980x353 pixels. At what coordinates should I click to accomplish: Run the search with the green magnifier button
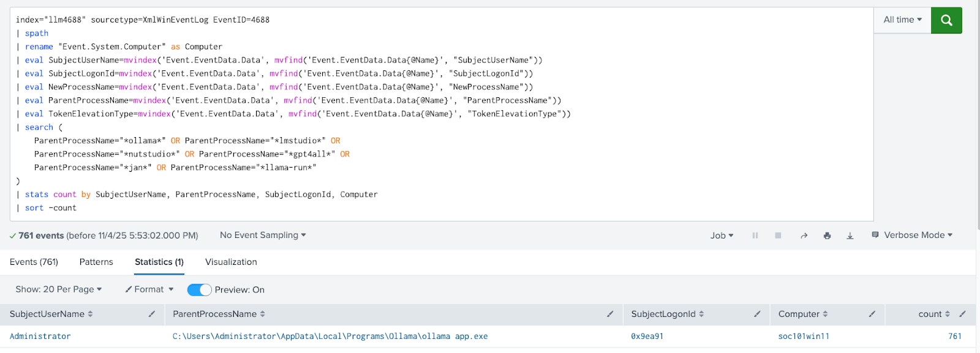point(946,20)
